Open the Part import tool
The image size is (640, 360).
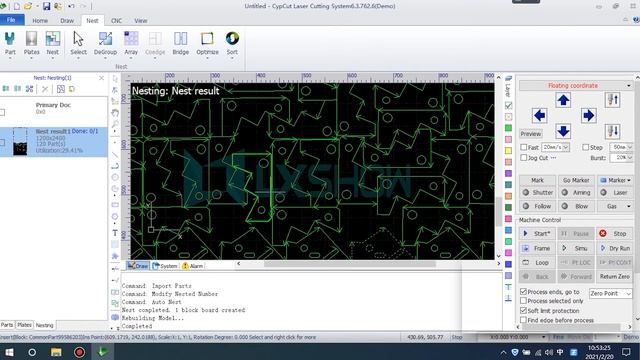tap(10, 44)
